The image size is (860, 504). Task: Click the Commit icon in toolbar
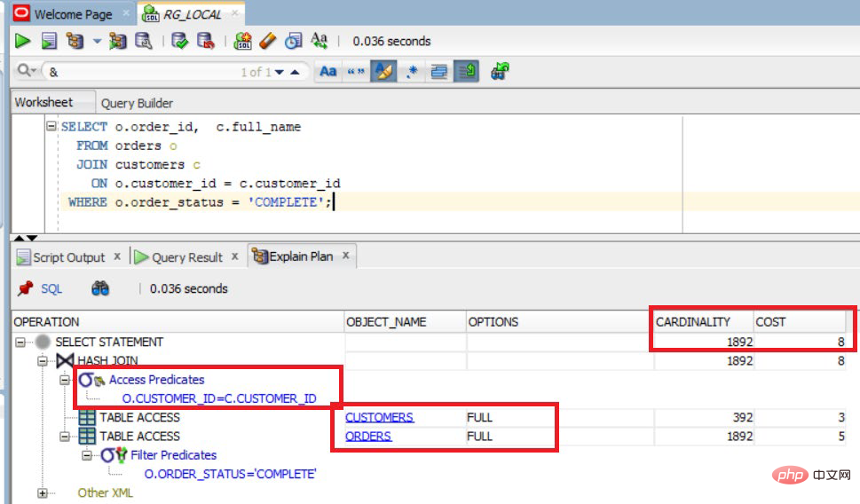[180, 41]
